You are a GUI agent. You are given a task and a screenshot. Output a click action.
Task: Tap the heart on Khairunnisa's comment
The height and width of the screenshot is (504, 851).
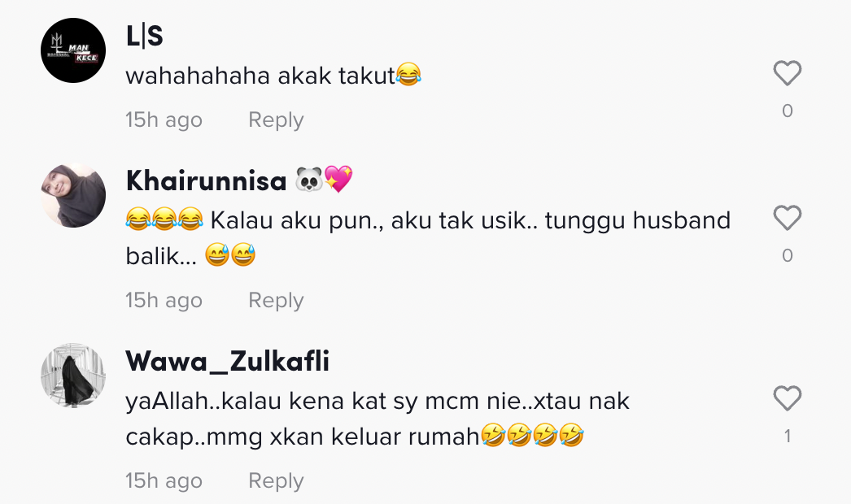pos(787,218)
